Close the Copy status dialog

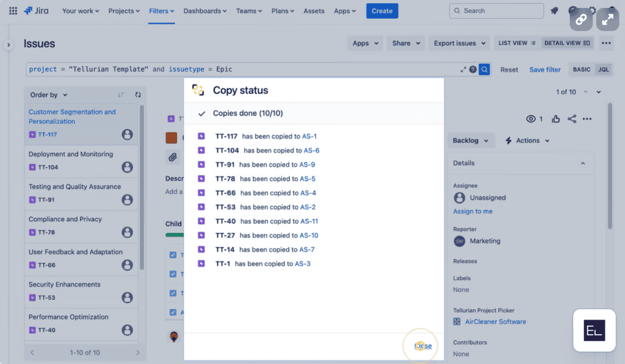(423, 346)
